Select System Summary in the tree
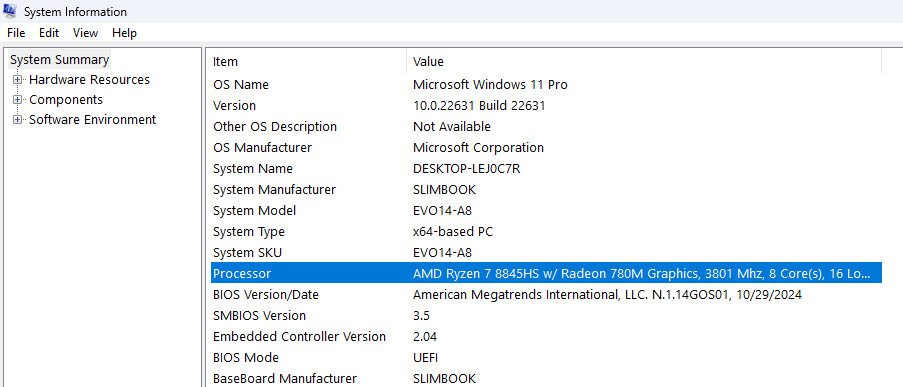Image resolution: width=903 pixels, height=387 pixels. [x=59, y=59]
